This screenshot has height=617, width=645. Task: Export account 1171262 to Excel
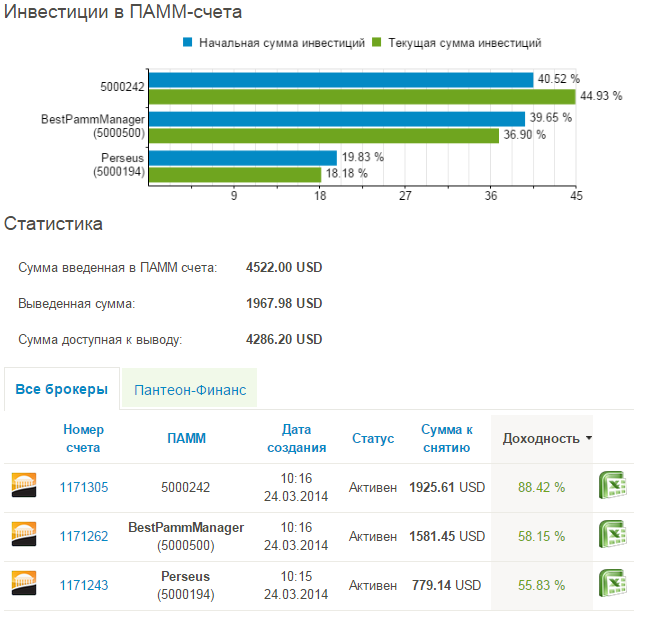[x=613, y=534]
